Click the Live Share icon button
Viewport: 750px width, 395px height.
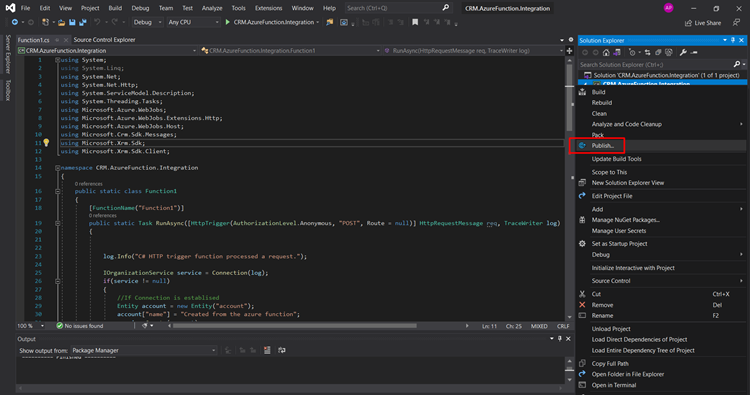click(703, 22)
